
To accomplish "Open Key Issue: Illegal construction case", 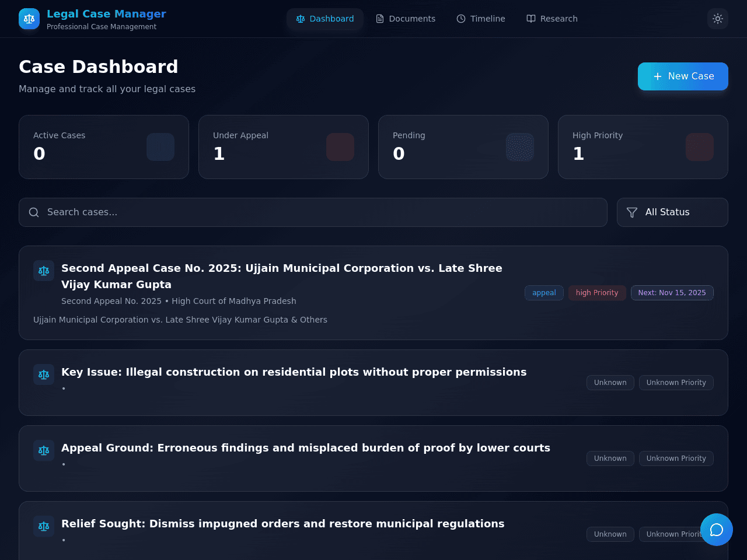I will 294,372.
